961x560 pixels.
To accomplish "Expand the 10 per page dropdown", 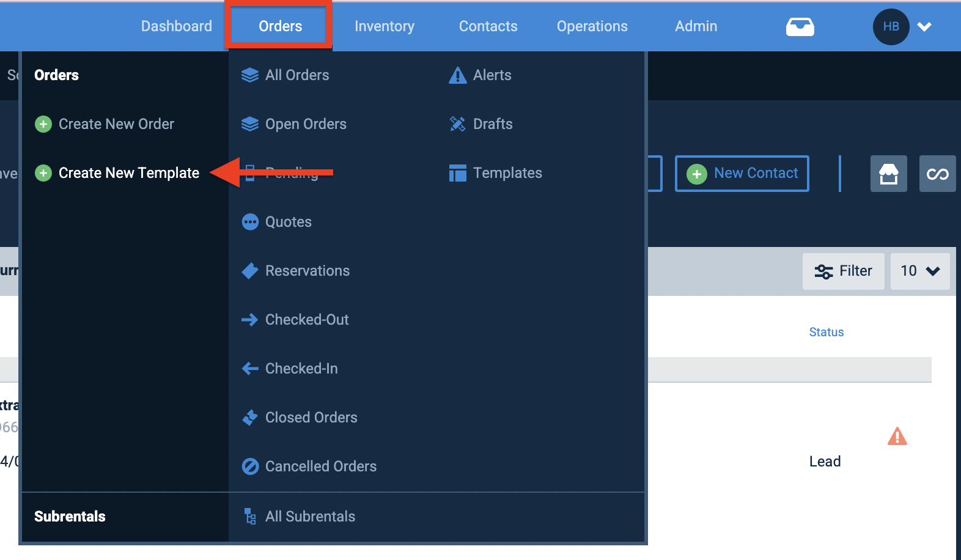I will (x=920, y=271).
